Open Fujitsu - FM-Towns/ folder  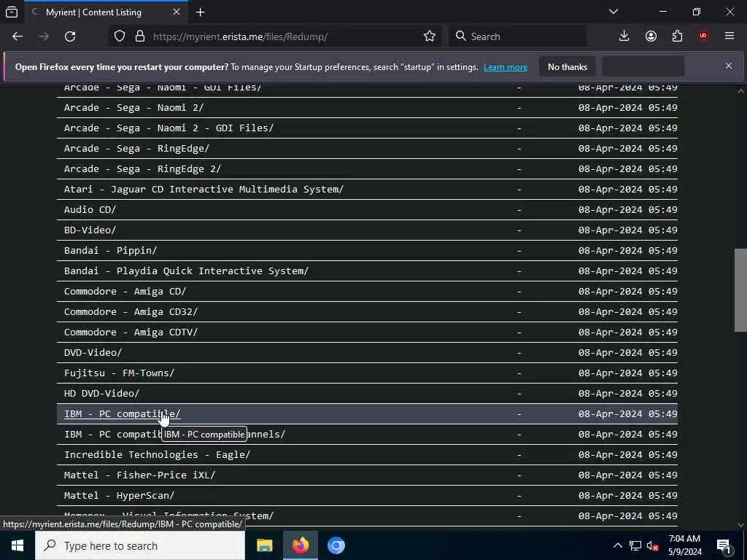119,373
